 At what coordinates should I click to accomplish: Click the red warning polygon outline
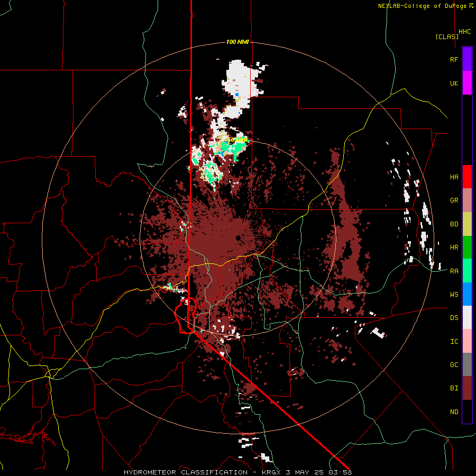point(186,316)
